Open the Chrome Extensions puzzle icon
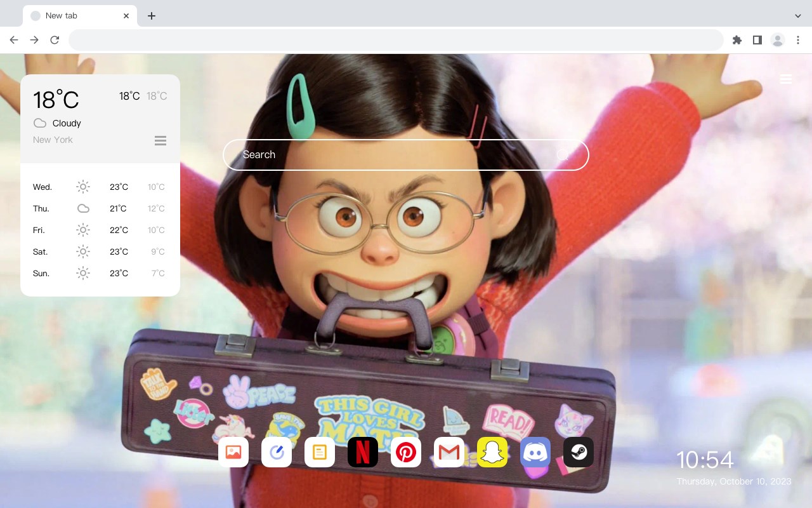812x508 pixels. pyautogui.click(x=737, y=40)
